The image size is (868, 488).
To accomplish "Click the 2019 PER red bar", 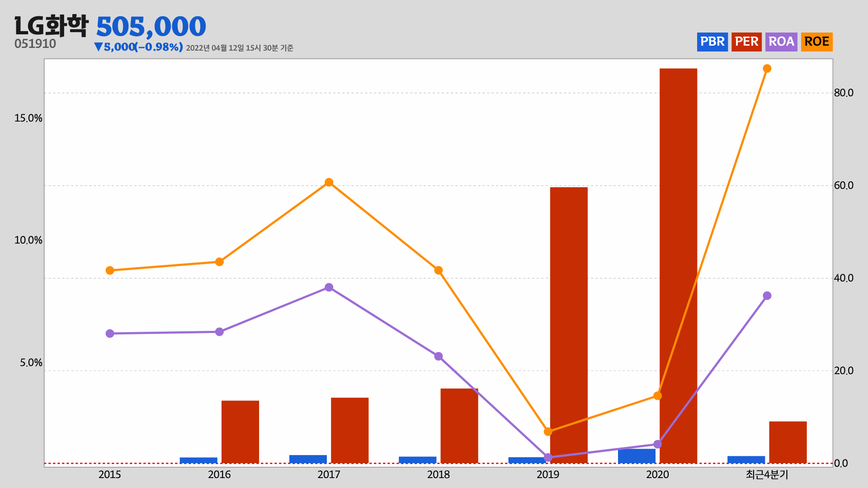I will click(569, 325).
